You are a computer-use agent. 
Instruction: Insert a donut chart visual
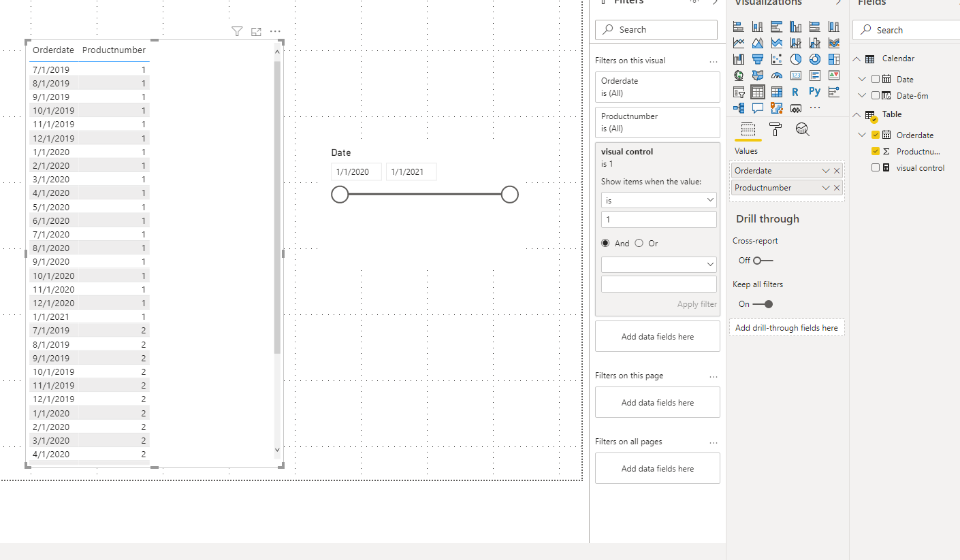pos(815,59)
